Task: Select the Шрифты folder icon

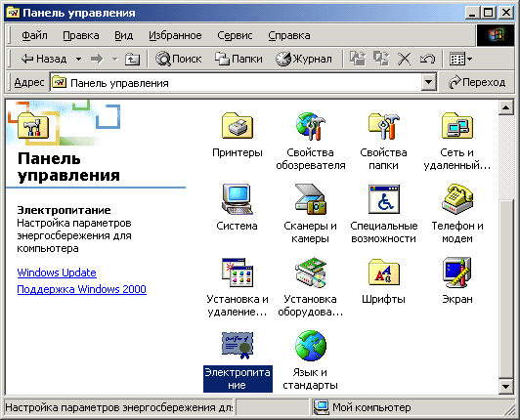Action: [x=384, y=273]
